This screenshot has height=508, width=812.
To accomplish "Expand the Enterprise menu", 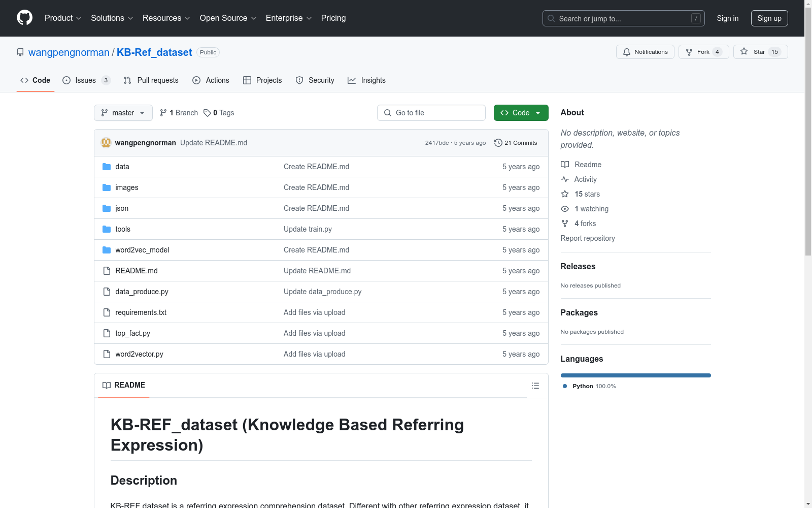I will click(x=289, y=18).
